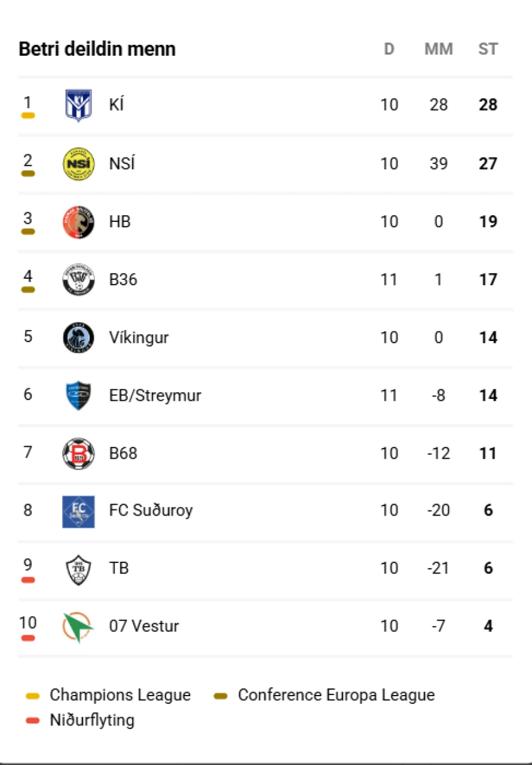Select the HB team crest
Viewport: 532px width, 765px height.
click(x=78, y=222)
